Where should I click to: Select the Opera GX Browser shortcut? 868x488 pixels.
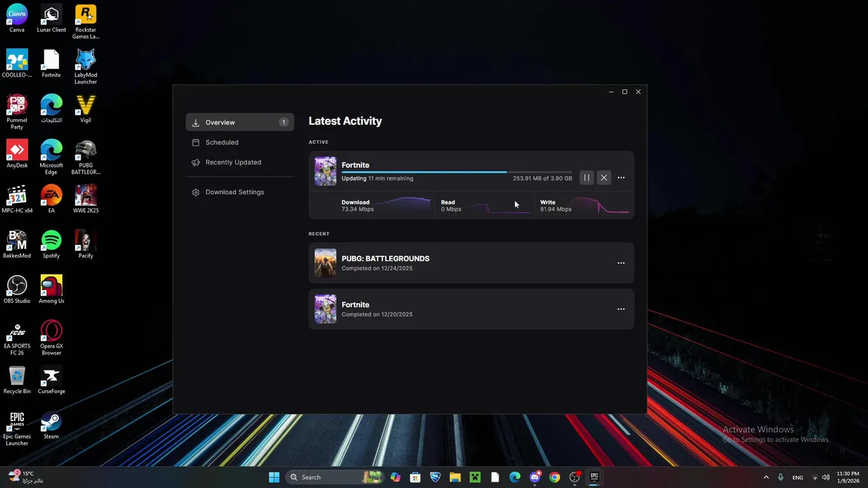click(52, 338)
